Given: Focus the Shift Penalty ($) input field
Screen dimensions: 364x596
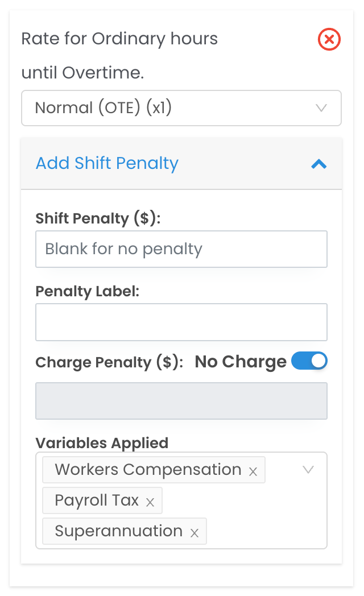Looking at the screenshot, I should 181,249.
